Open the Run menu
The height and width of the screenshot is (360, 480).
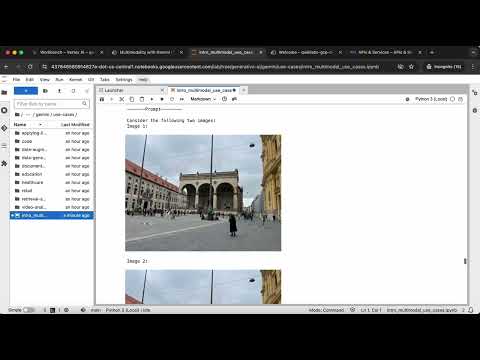pyautogui.click(x=59, y=79)
